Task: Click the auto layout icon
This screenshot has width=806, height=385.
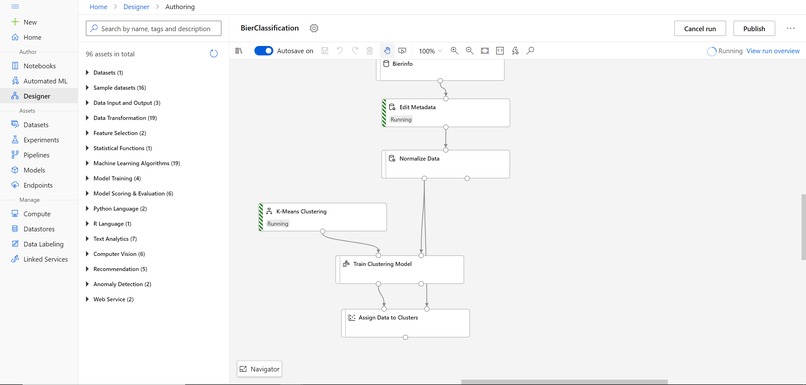Action: [x=515, y=51]
